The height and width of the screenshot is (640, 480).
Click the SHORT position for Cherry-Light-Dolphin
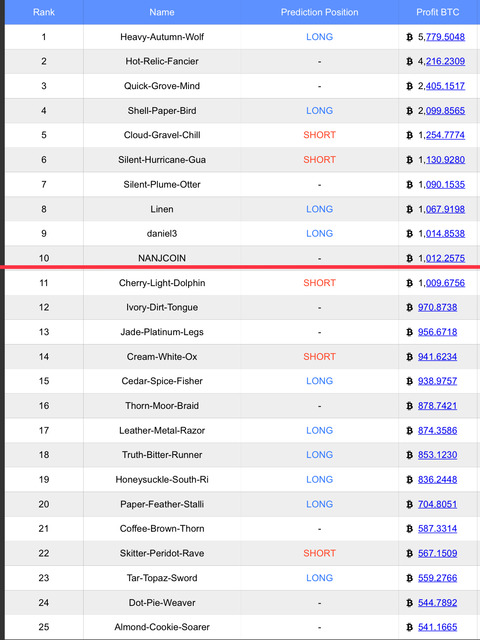pos(320,283)
